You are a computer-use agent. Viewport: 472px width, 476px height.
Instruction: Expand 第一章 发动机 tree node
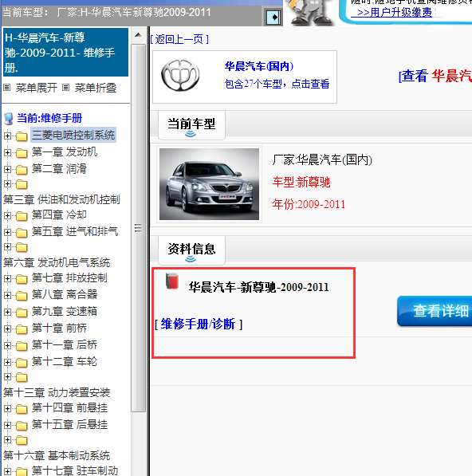[8, 153]
